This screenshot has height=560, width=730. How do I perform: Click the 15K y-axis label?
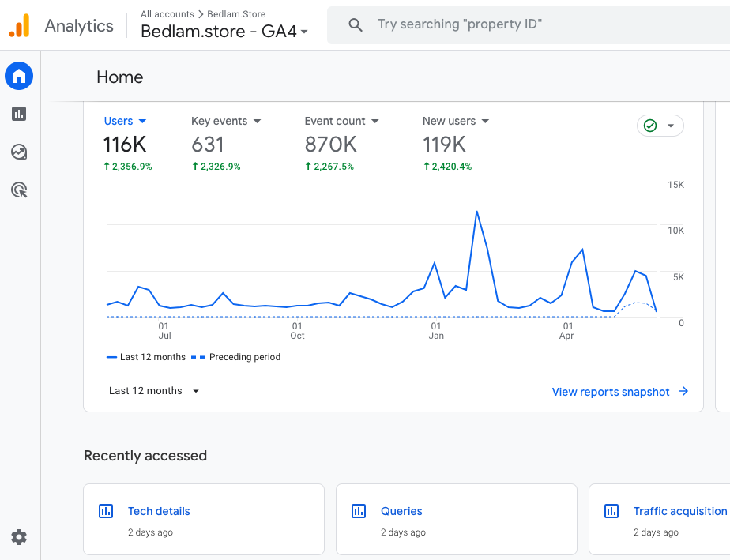675,185
